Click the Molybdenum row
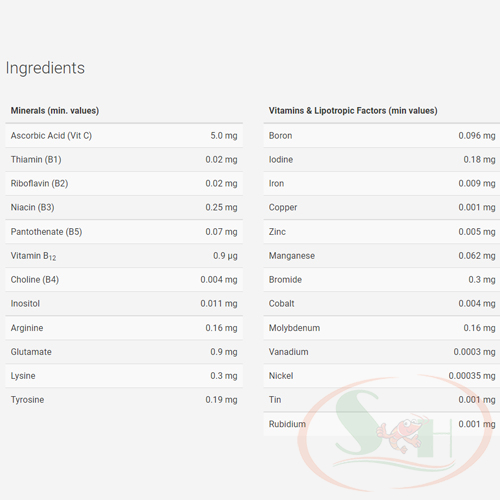Image resolution: width=500 pixels, height=500 pixels. coord(382,328)
